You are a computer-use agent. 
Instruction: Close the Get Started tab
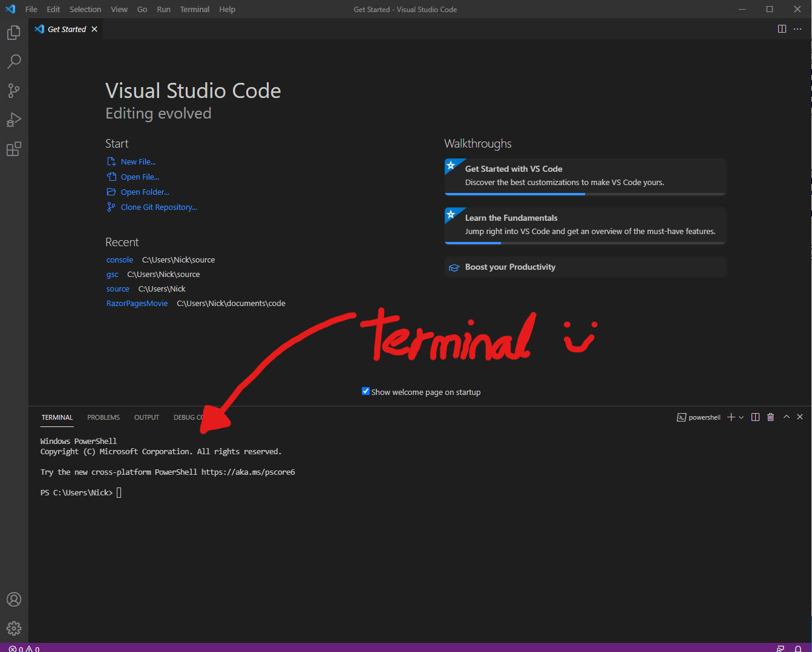[94, 29]
